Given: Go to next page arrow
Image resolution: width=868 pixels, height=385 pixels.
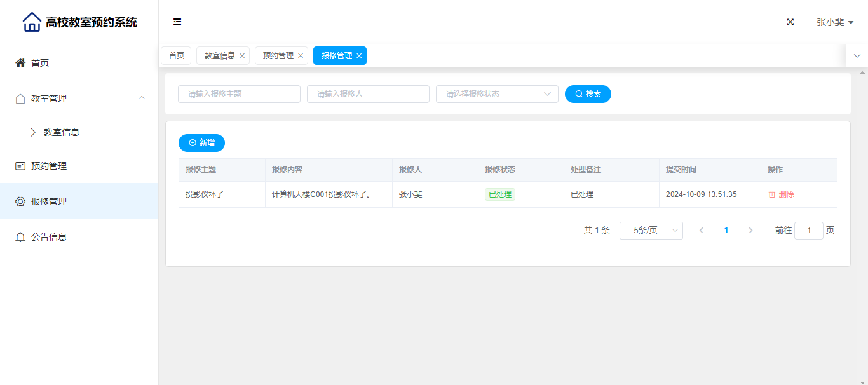Looking at the screenshot, I should click(x=750, y=231).
